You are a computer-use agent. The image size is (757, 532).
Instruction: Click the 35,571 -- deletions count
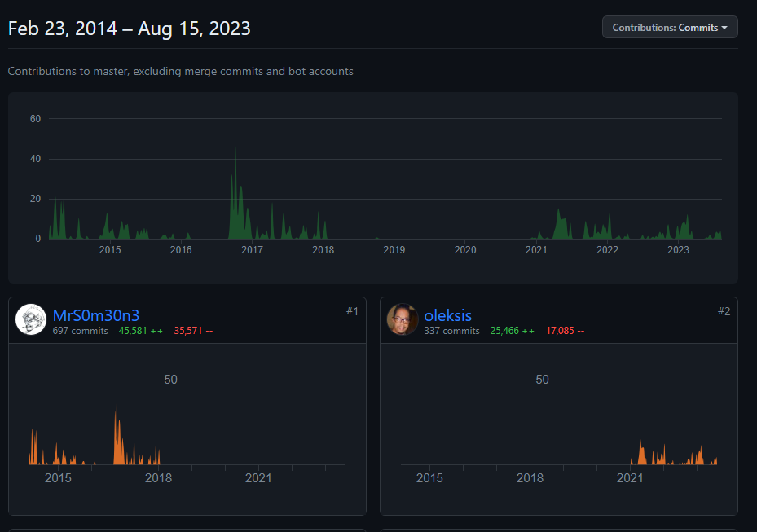click(193, 331)
